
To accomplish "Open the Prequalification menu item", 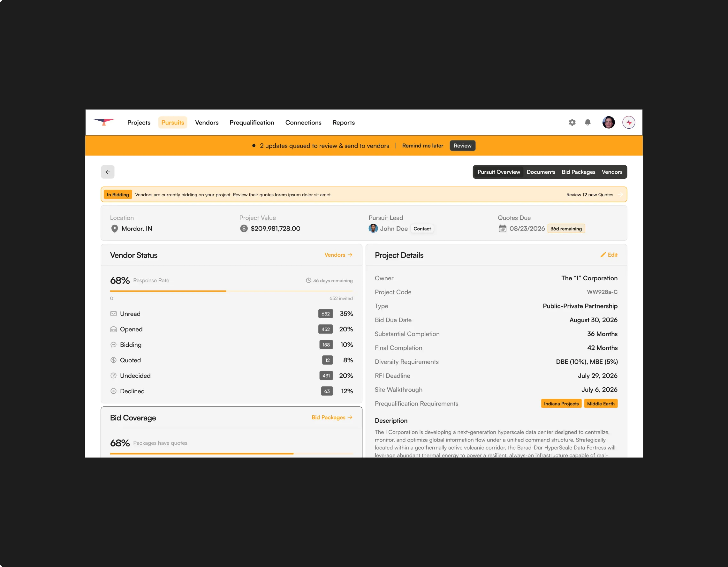I will (252, 123).
